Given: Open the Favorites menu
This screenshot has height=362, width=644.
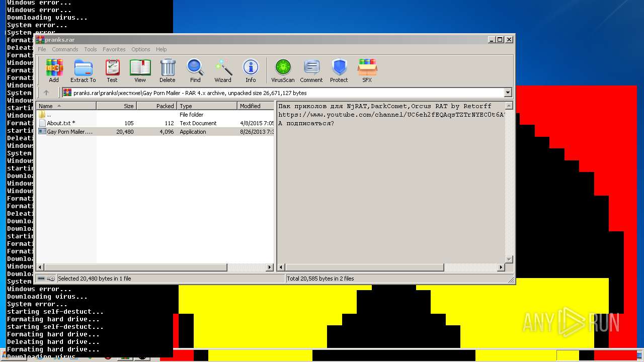Looking at the screenshot, I should point(114,49).
